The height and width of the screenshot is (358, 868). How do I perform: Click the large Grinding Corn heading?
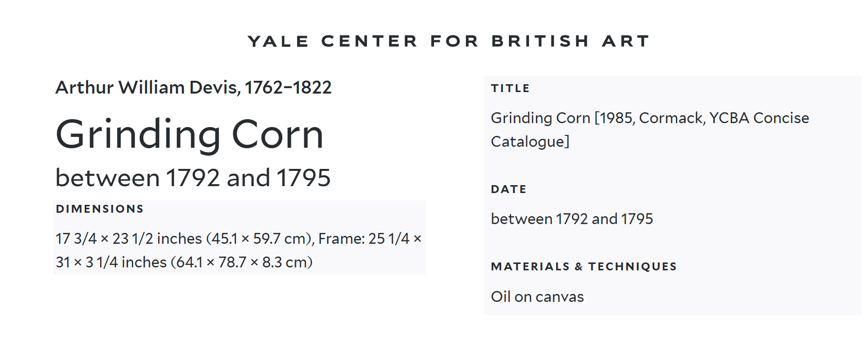190,134
